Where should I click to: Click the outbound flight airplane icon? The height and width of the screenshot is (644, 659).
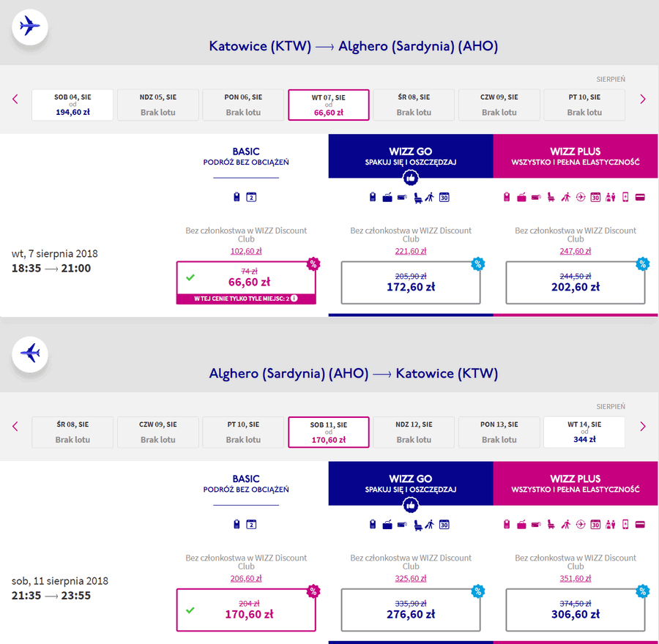[30, 27]
